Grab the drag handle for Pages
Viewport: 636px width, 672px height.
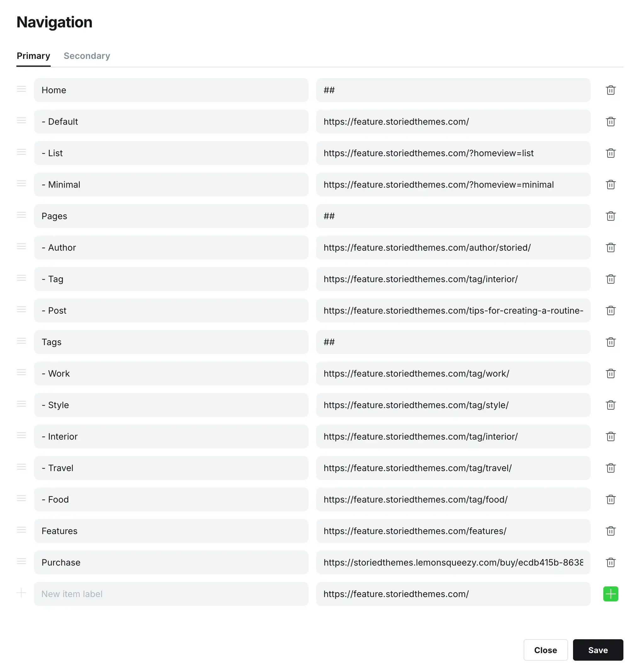pyautogui.click(x=21, y=215)
